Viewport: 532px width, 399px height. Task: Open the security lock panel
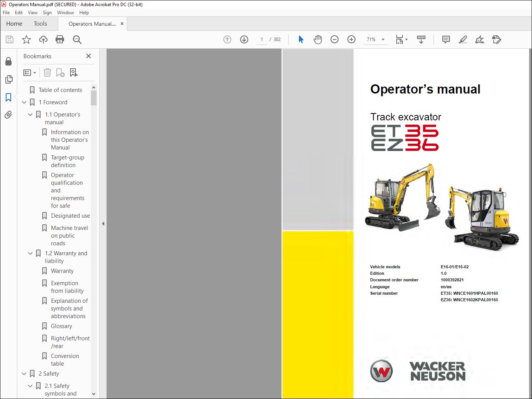pyautogui.click(x=8, y=62)
